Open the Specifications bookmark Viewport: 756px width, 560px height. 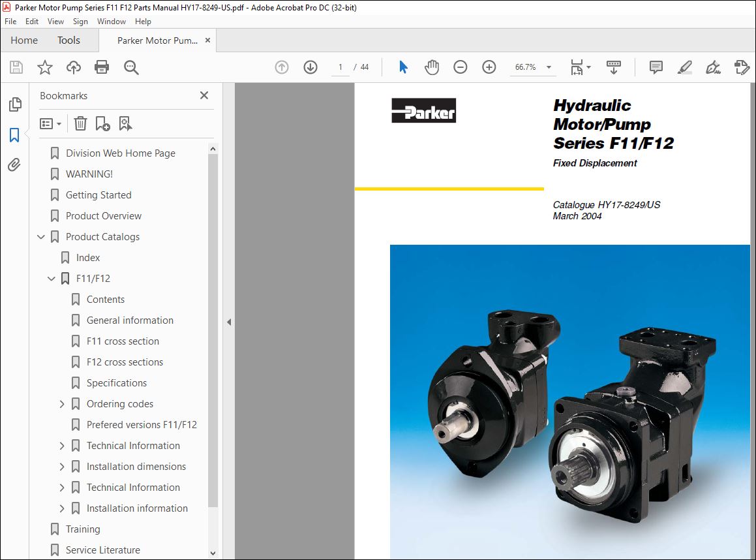(117, 383)
